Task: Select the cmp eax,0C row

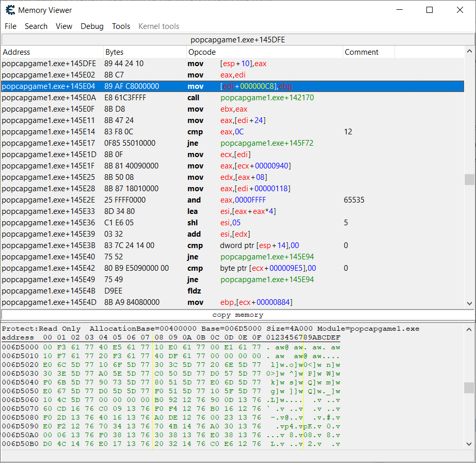Action: click(x=232, y=132)
